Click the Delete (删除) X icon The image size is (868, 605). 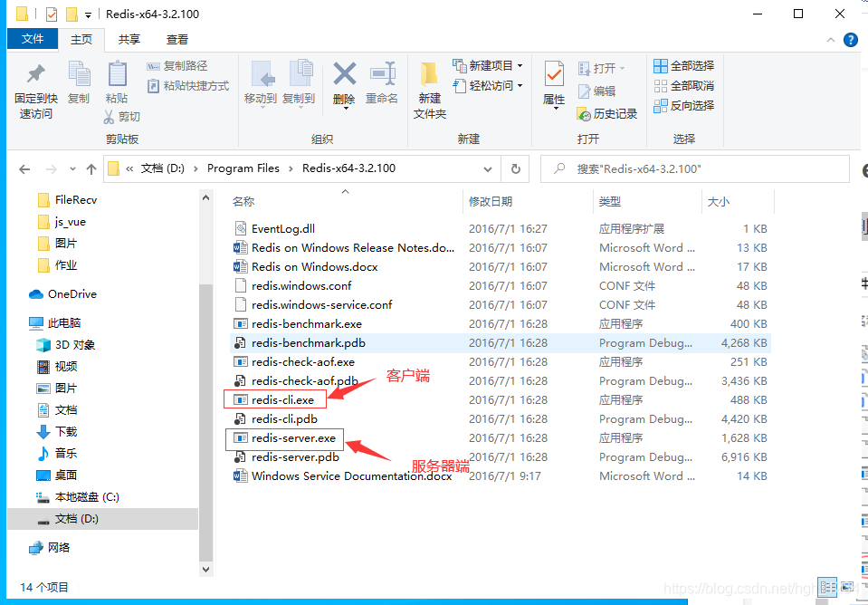[344, 73]
